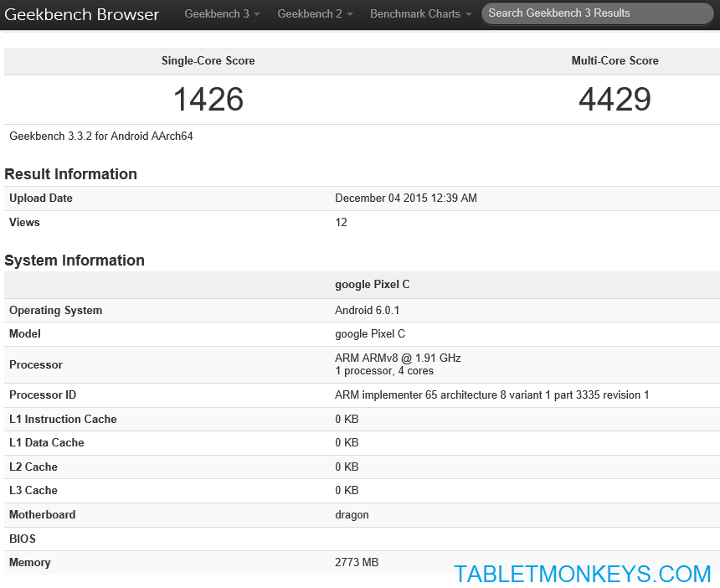Click the Geekbench 3.3.2 for Android AArch64 text
Image resolution: width=720 pixels, height=588 pixels.
(101, 136)
